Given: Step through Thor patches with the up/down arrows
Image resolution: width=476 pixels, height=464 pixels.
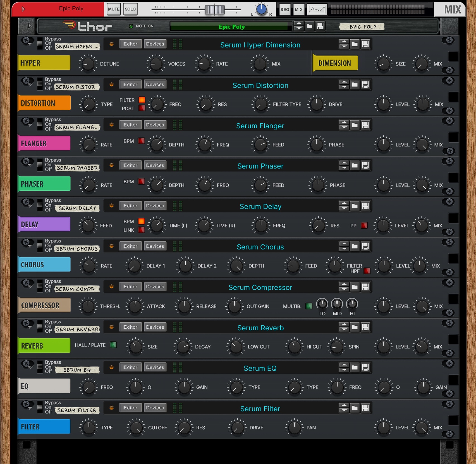Looking at the screenshot, I should click(299, 26).
